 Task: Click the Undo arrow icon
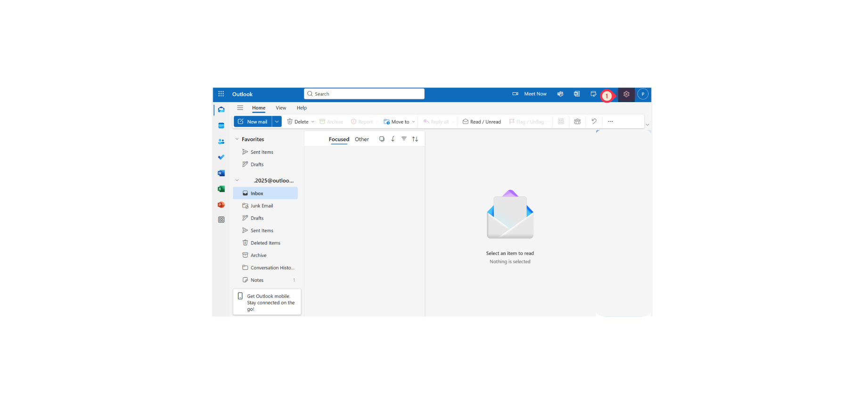point(594,121)
